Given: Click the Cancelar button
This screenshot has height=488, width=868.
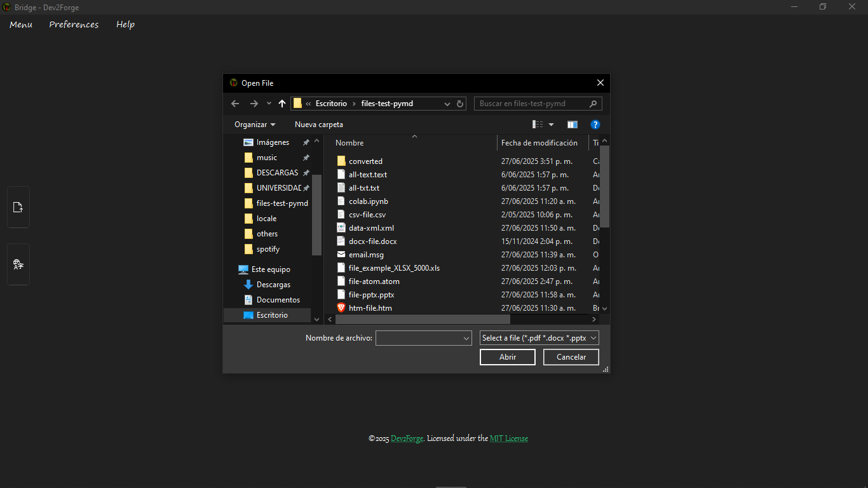Looking at the screenshot, I should pos(571,357).
